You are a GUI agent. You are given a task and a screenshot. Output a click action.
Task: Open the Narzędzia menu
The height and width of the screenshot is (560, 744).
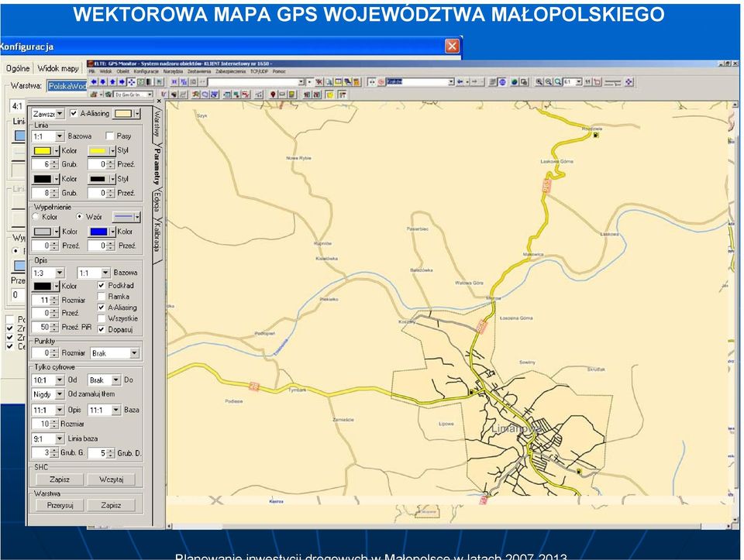(x=173, y=71)
